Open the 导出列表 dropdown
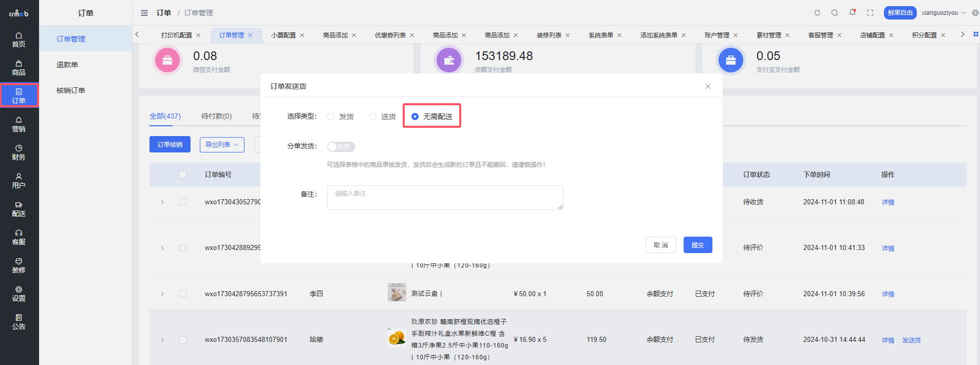 tap(222, 145)
